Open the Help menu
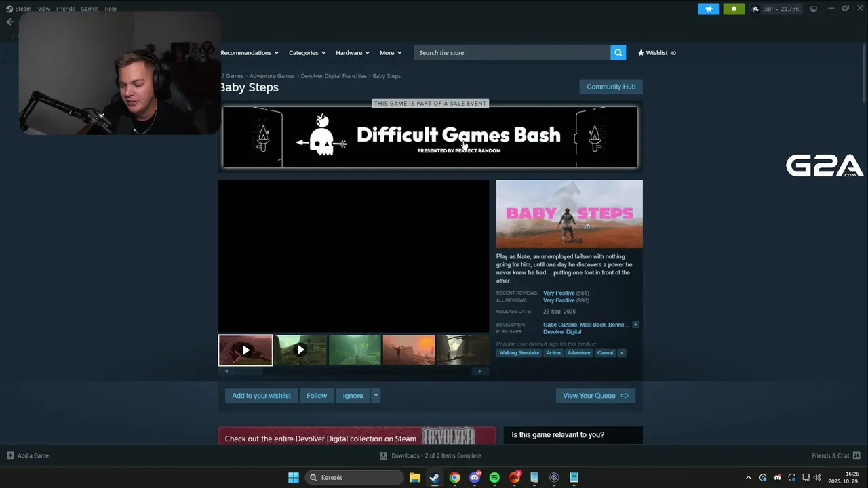The width and height of the screenshot is (868, 488). [111, 9]
